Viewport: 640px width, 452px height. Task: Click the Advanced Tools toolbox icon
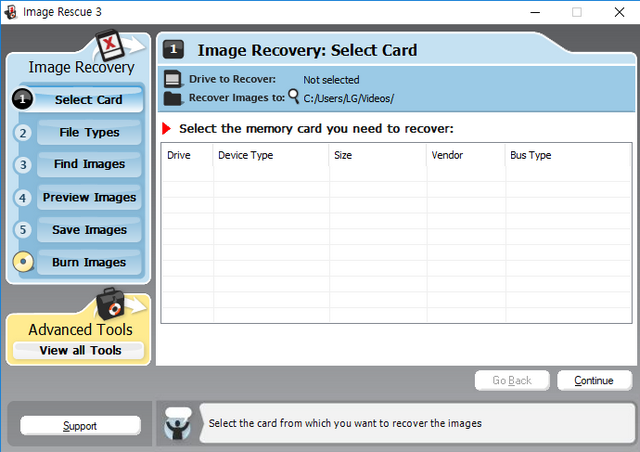click(110, 304)
